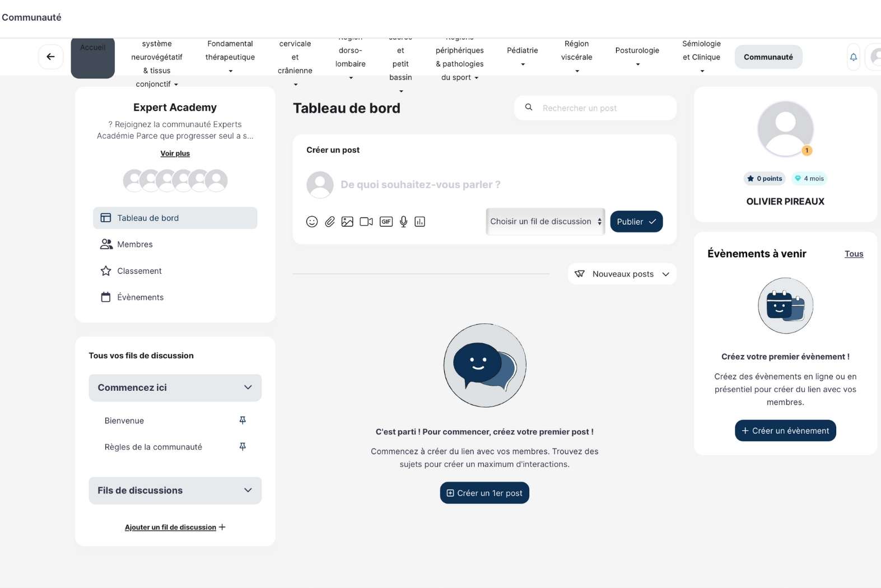Toggle pin on Règles de la communauté
Viewport: 881px width, 588px height.
click(243, 447)
